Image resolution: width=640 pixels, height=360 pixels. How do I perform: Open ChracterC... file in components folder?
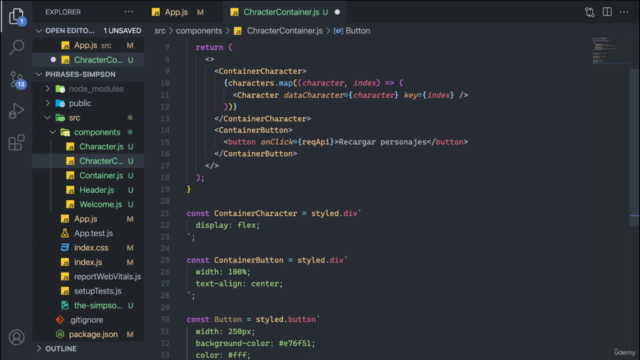coord(88,161)
